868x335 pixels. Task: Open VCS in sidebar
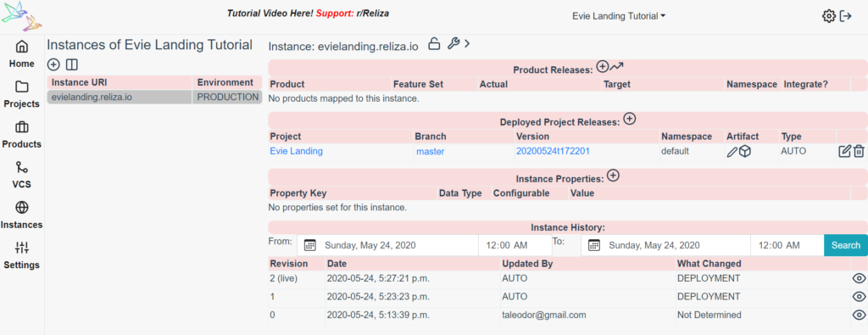(21, 176)
